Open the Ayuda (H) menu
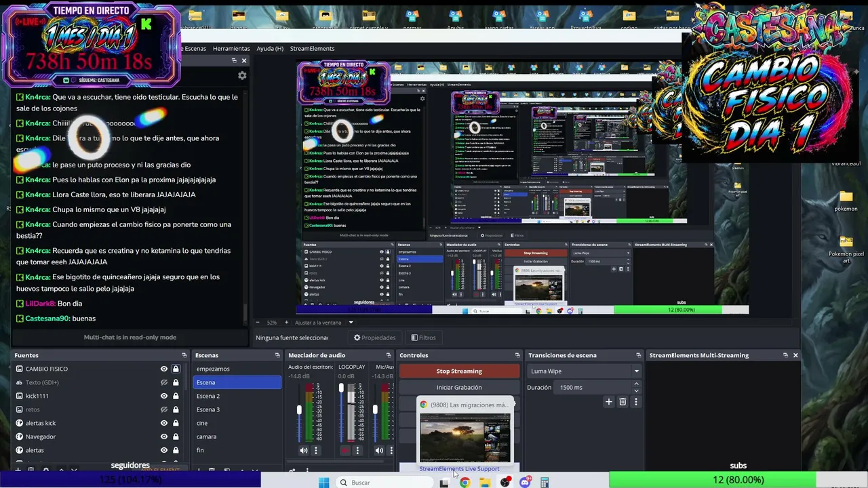Image resolution: width=868 pixels, height=488 pixels. pos(270,49)
